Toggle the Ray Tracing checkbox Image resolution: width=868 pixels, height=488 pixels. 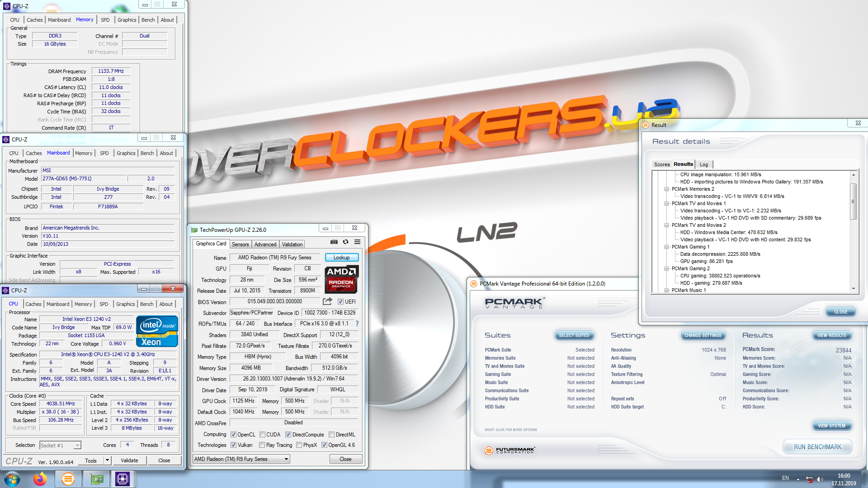[x=262, y=445]
